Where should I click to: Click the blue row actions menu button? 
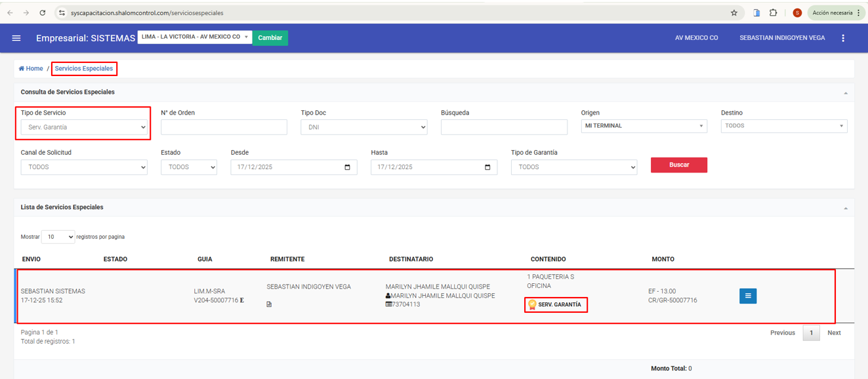pos(748,296)
